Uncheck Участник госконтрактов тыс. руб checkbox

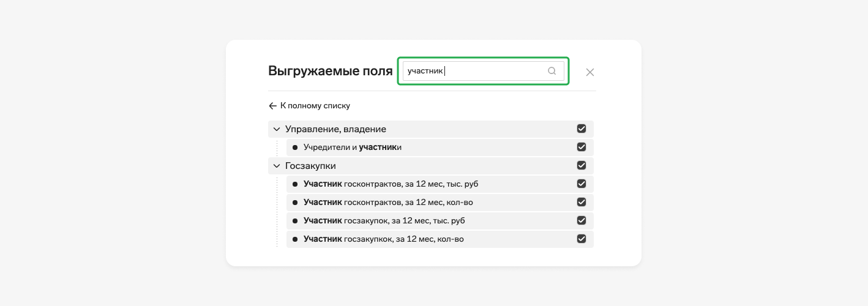point(582,184)
